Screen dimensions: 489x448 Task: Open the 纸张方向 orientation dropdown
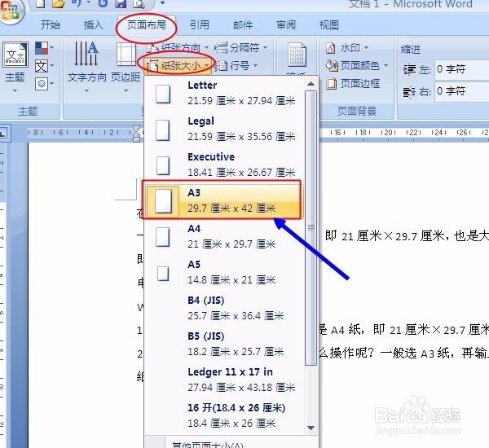point(178,48)
